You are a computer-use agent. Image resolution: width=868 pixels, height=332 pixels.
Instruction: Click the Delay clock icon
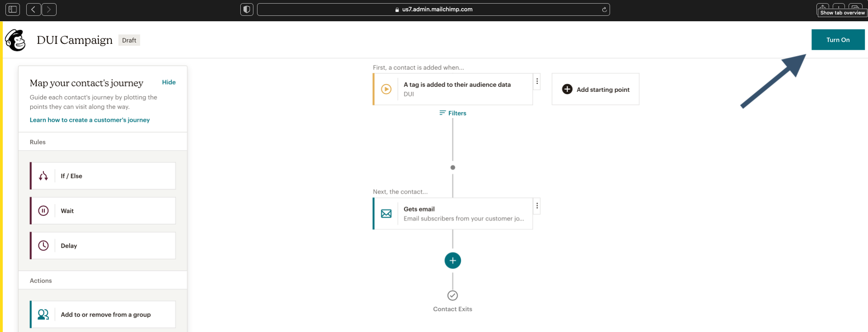coord(43,246)
